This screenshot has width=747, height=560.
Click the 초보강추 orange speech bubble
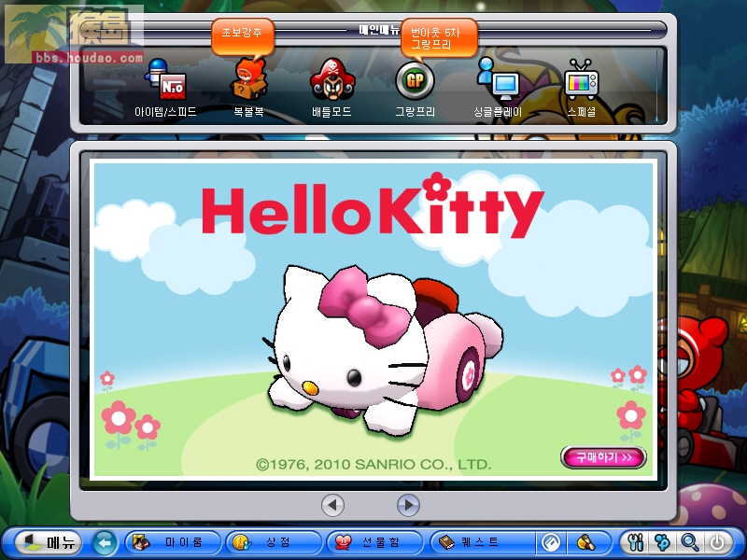tap(243, 36)
